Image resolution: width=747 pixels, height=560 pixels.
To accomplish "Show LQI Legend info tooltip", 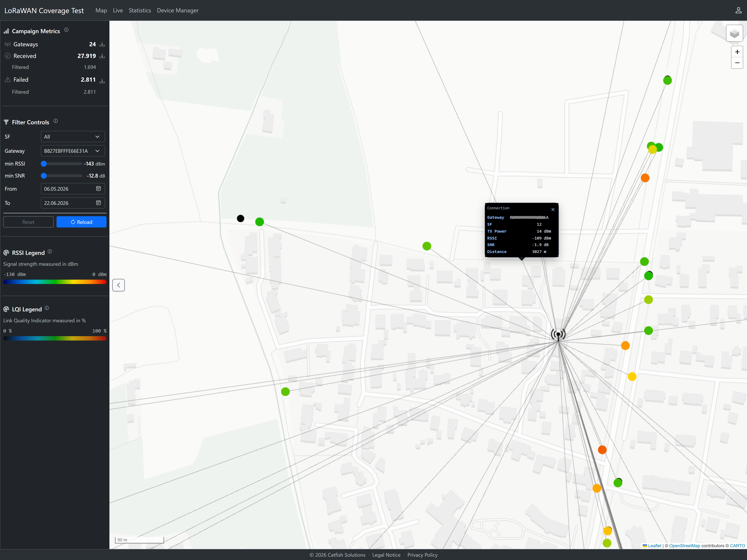I will 47,308.
